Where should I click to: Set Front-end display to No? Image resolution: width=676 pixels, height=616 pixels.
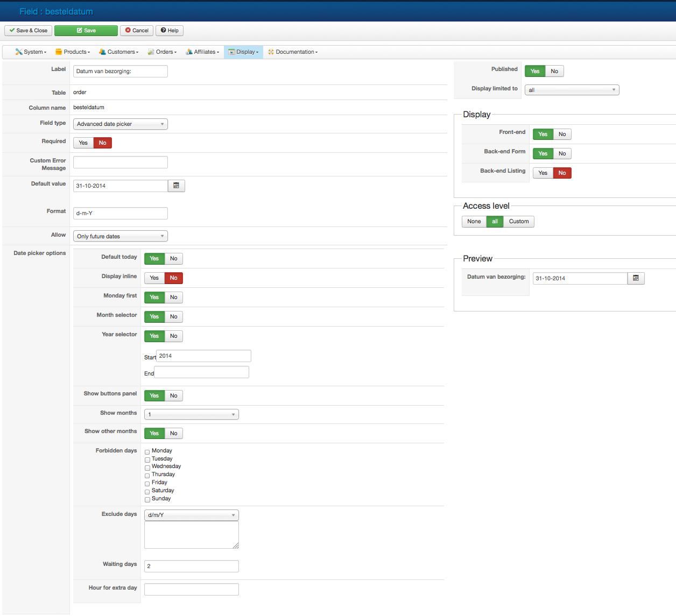pyautogui.click(x=562, y=134)
